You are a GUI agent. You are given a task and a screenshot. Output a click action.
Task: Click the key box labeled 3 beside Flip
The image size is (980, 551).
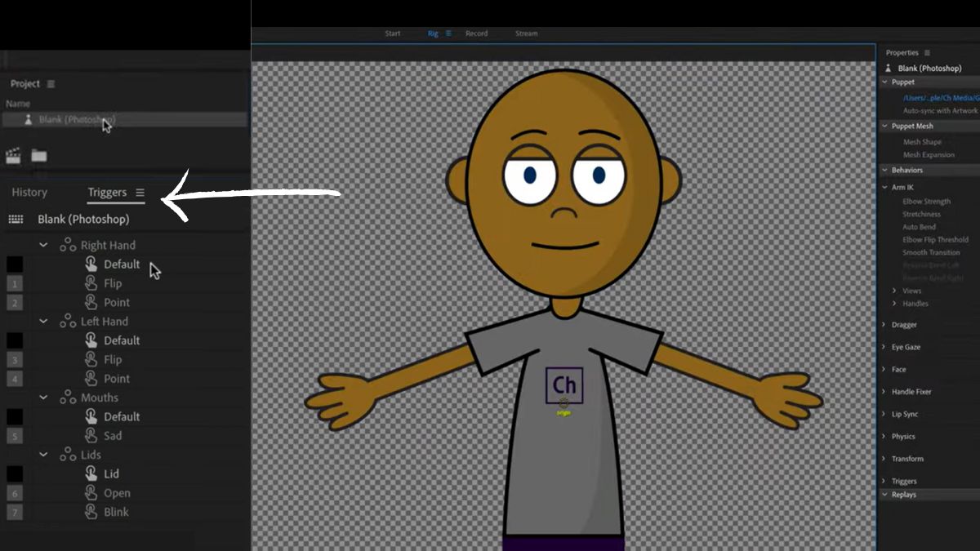(15, 360)
